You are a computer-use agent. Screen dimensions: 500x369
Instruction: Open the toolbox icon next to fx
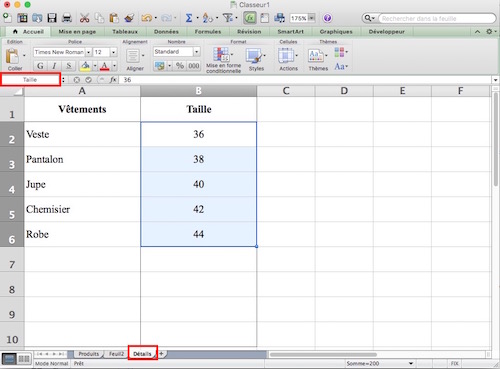[x=265, y=18]
